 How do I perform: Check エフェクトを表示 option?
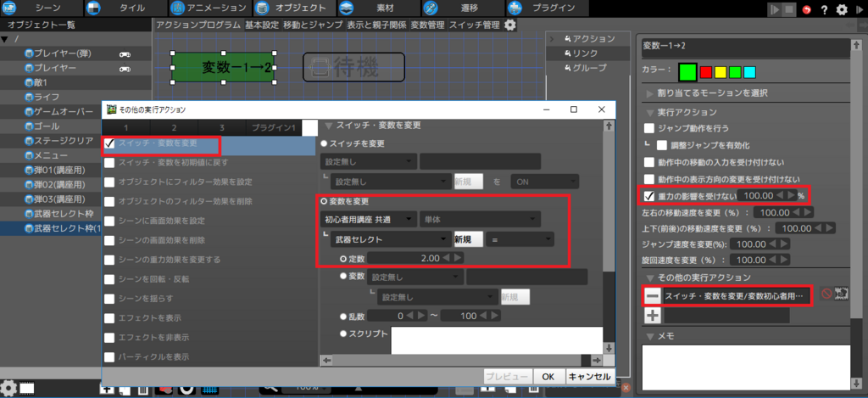tap(109, 318)
